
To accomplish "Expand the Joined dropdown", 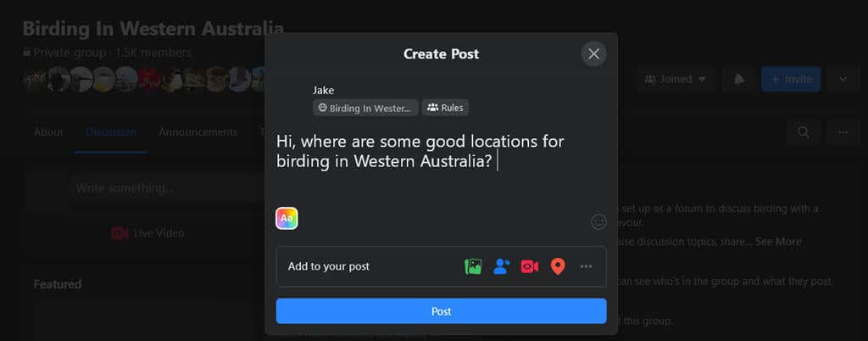I will [x=676, y=79].
